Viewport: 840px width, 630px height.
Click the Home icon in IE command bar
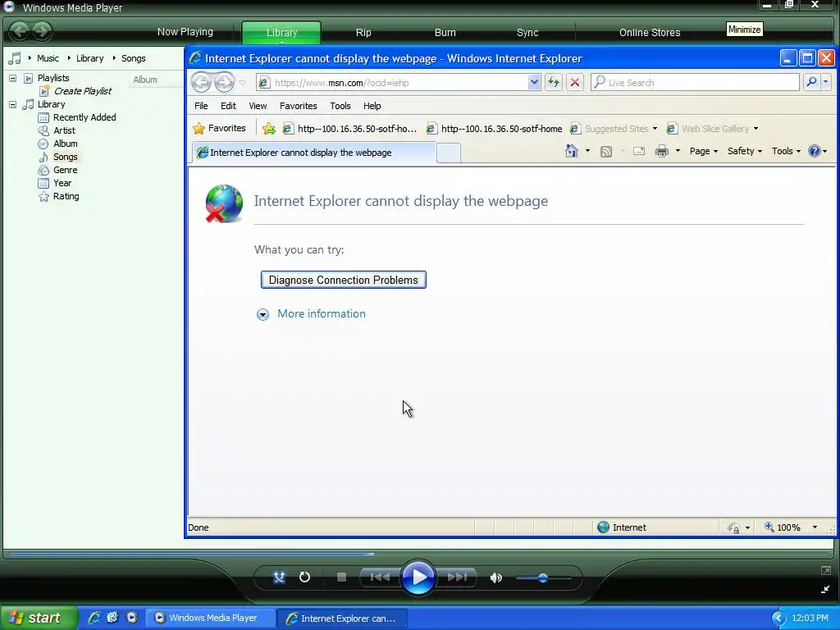tap(572, 151)
